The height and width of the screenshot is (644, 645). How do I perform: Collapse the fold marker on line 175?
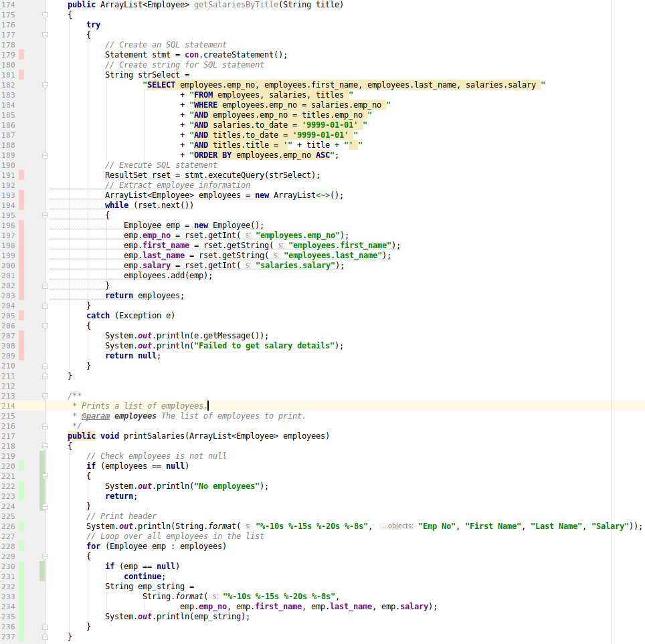[45, 15]
